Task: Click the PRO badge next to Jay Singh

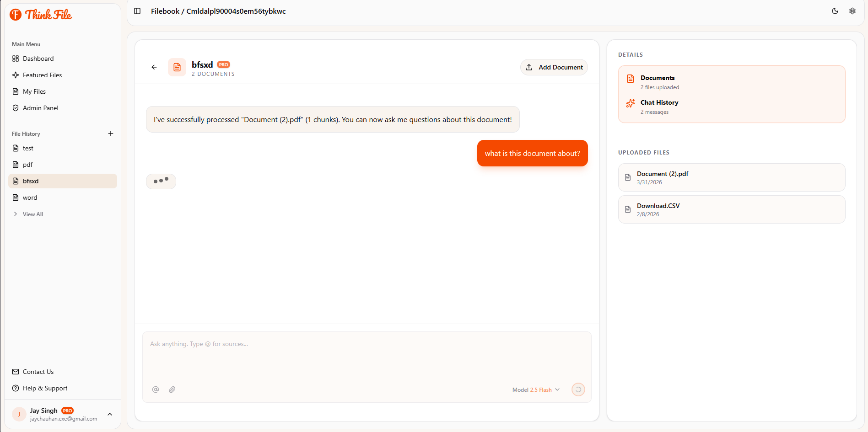Action: click(68, 411)
